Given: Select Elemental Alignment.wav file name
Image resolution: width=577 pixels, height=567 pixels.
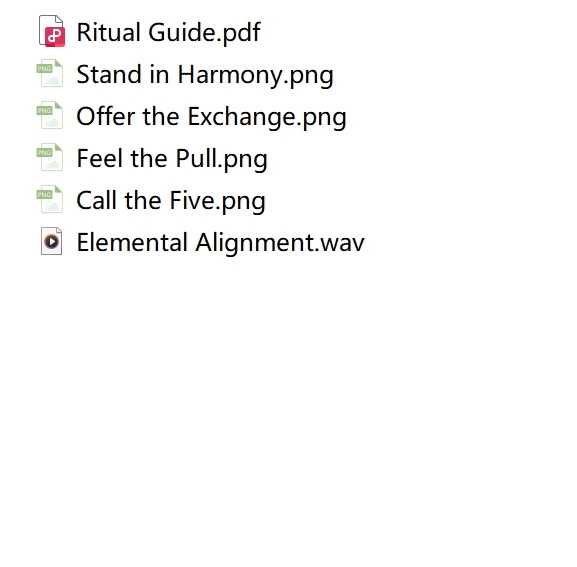Looking at the screenshot, I should click(220, 242).
